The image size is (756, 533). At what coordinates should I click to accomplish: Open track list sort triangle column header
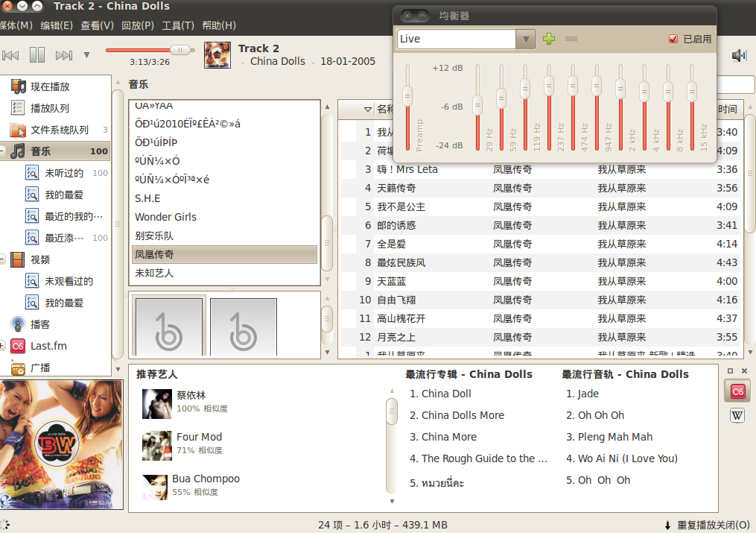pos(367,110)
